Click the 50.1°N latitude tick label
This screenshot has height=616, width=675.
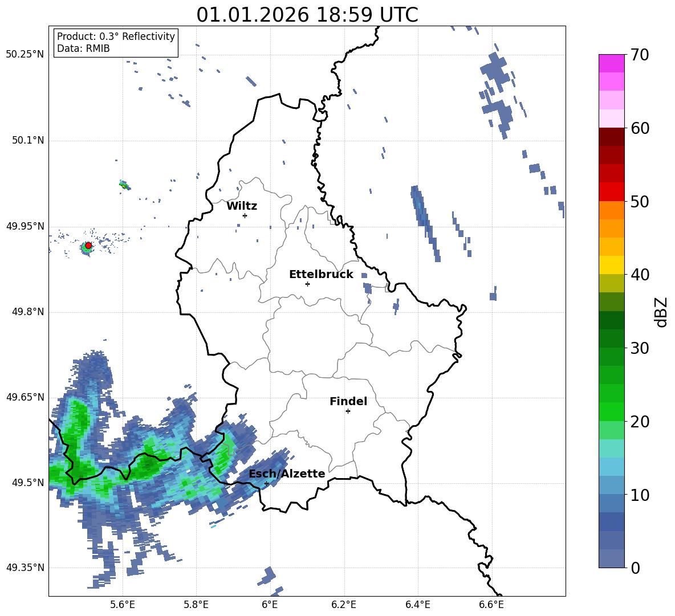pos(27,140)
